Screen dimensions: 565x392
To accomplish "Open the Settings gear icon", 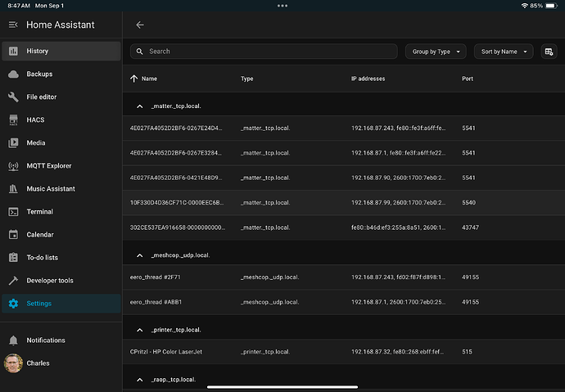I will pyautogui.click(x=13, y=304).
